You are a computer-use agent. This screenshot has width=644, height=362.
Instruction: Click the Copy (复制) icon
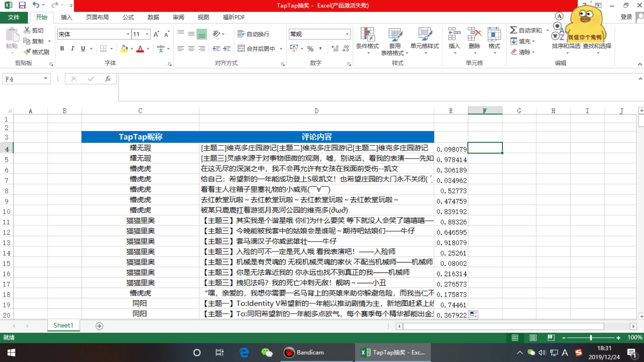[27, 41]
